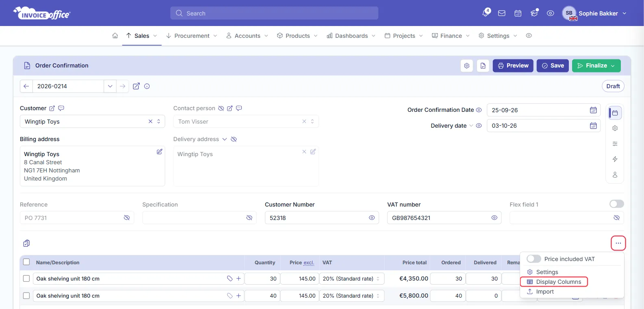Click the Search field in header
The height and width of the screenshot is (309, 644).
pos(274,13)
